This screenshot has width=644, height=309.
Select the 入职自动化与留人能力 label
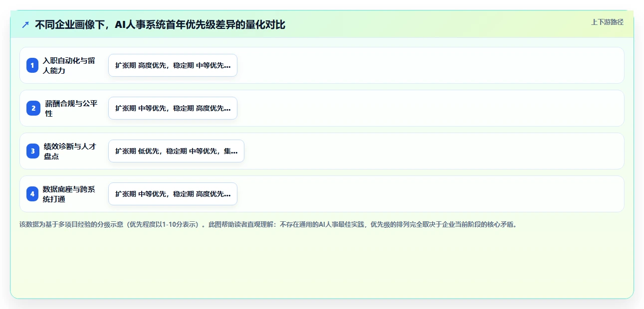coord(69,65)
